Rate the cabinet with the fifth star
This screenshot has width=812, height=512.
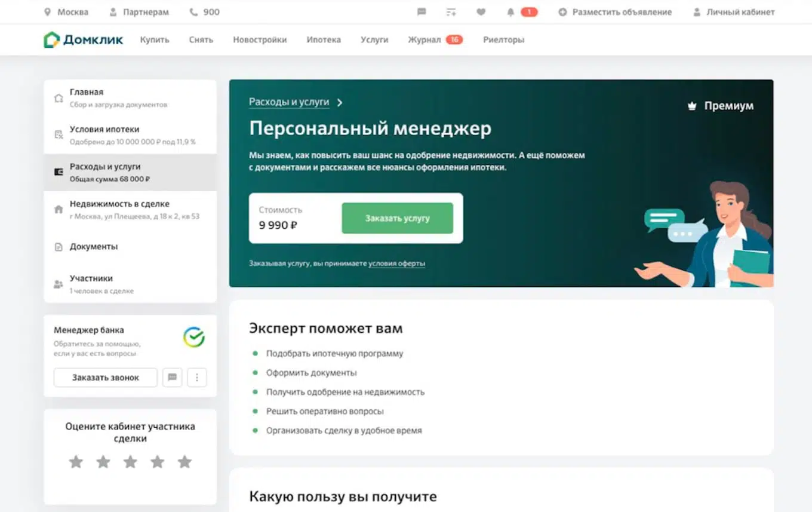(x=185, y=462)
